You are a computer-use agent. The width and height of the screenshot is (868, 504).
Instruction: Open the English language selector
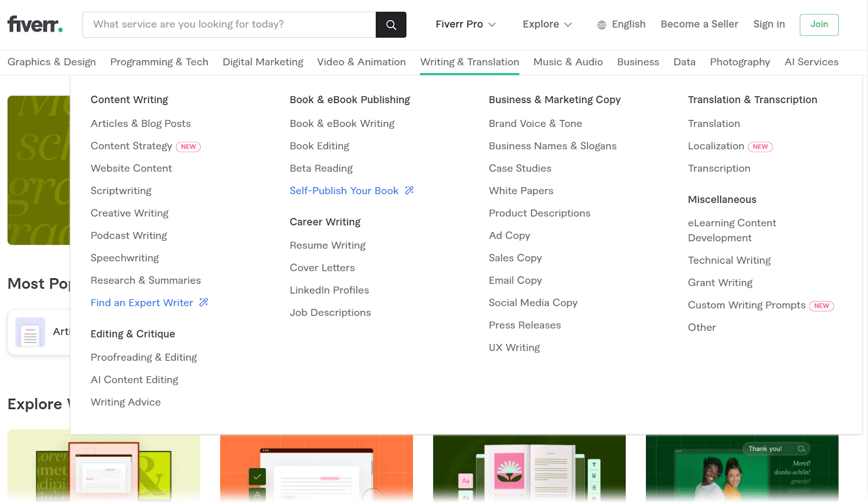(x=628, y=24)
